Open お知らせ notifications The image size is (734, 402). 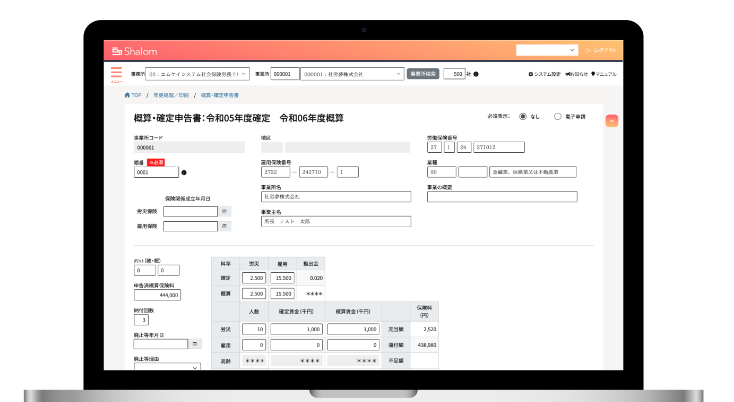tap(576, 74)
